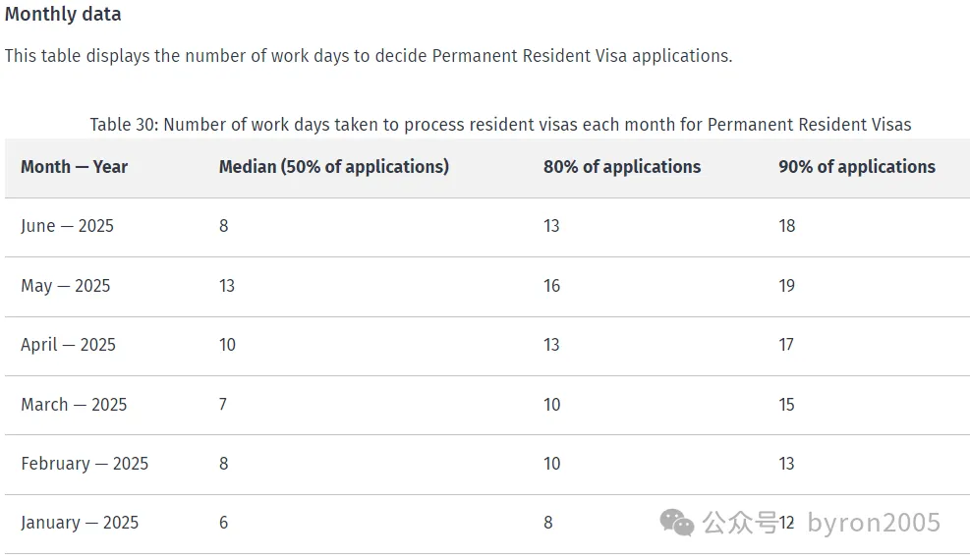Click May 2025 80% value 16
970x560 pixels.
coord(551,286)
